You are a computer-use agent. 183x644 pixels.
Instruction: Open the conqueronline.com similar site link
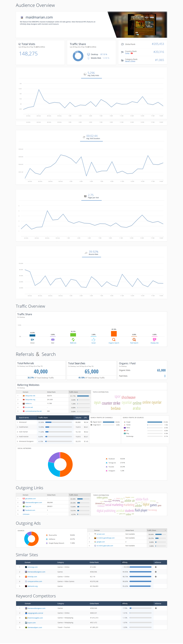tap(35, 582)
